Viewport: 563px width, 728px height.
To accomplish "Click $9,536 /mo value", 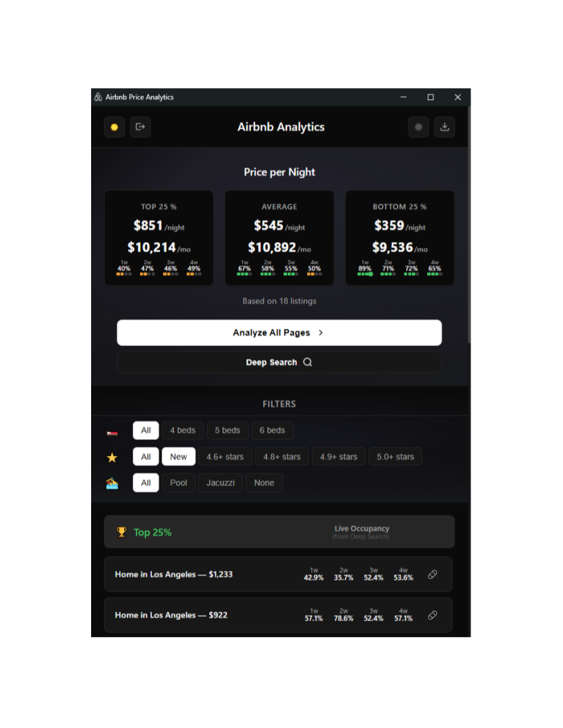I will (399, 247).
